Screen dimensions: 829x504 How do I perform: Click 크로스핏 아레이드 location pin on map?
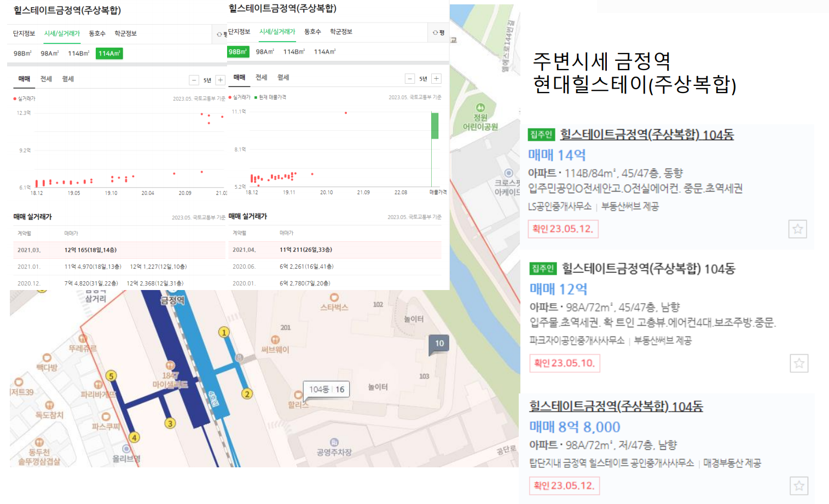(508, 173)
